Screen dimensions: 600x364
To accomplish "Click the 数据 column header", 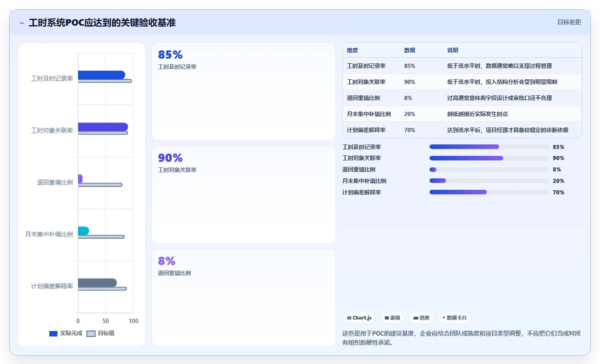I will 410,50.
